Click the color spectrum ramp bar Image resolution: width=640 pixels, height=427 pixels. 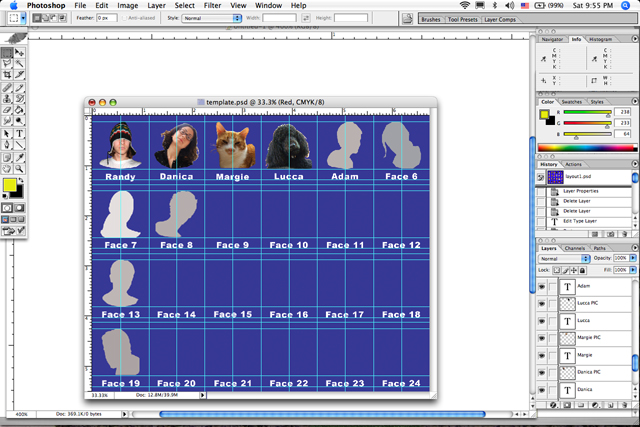(x=587, y=148)
